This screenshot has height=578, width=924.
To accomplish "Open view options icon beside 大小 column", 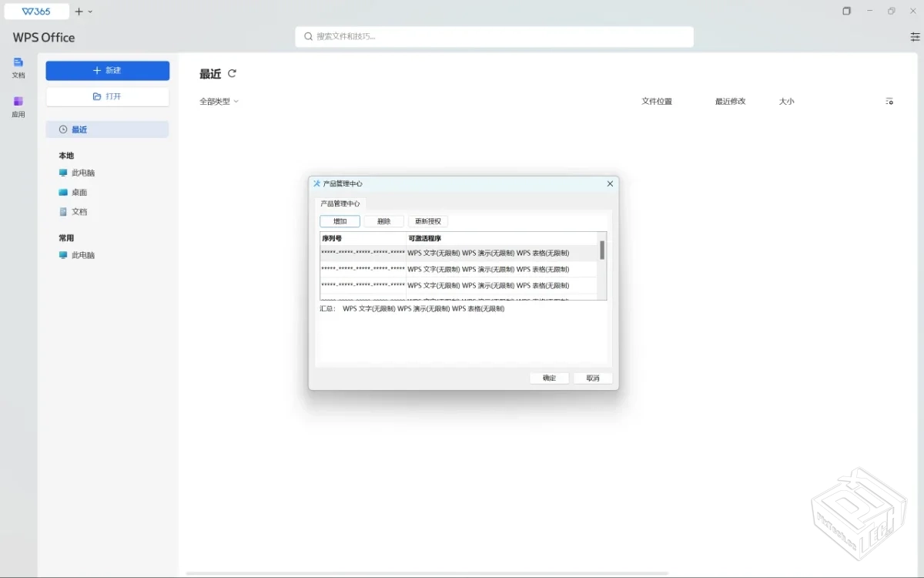I will click(x=889, y=101).
